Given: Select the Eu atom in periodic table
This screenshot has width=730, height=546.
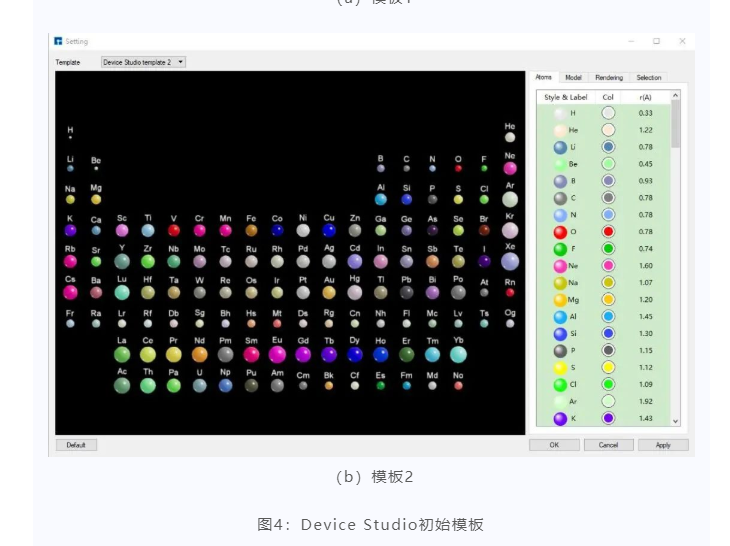Looking at the screenshot, I should 277,355.
